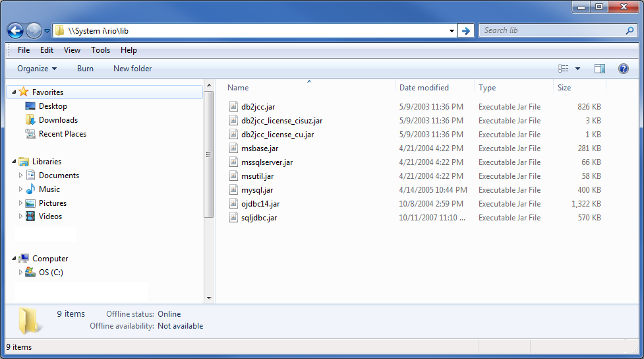
Task: Expand the OS (C:) drive node
Action: point(20,273)
